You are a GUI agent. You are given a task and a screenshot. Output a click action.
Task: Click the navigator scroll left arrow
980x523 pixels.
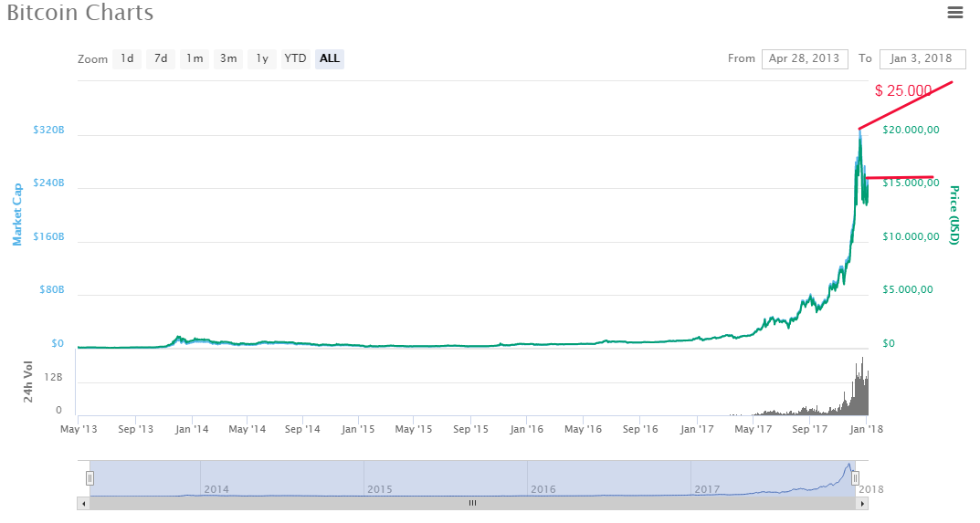pos(83,504)
